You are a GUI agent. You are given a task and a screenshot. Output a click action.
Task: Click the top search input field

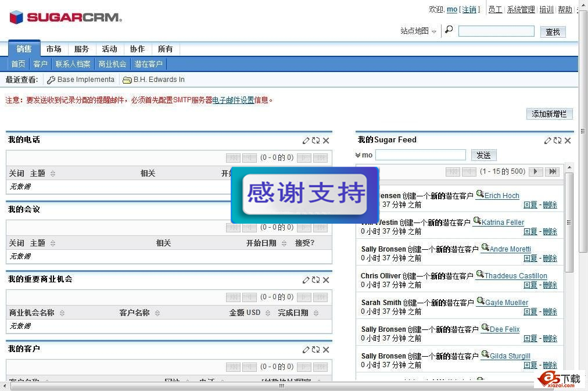pos(496,31)
